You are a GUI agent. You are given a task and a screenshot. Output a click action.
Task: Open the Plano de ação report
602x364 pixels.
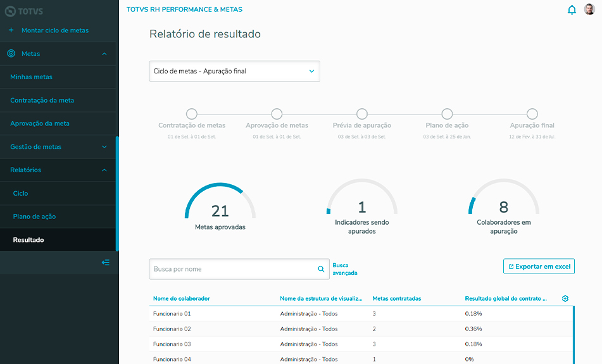coord(58,217)
